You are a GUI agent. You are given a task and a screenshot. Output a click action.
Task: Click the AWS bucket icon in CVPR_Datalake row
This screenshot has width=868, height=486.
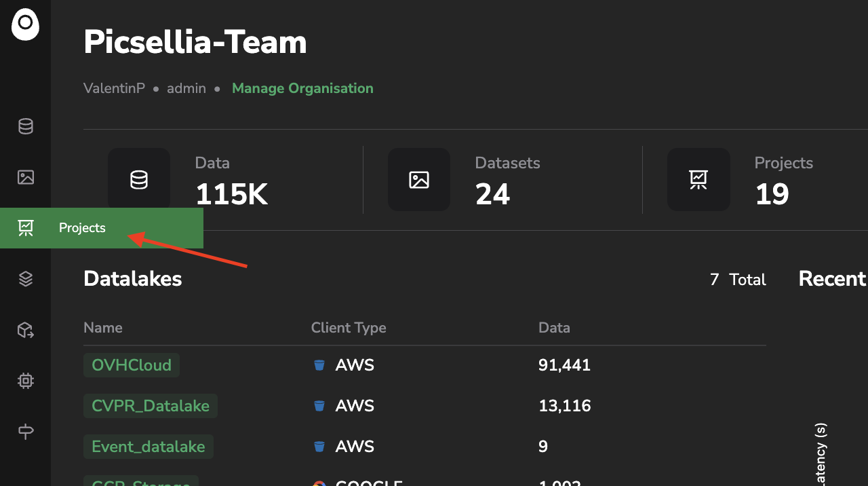319,406
